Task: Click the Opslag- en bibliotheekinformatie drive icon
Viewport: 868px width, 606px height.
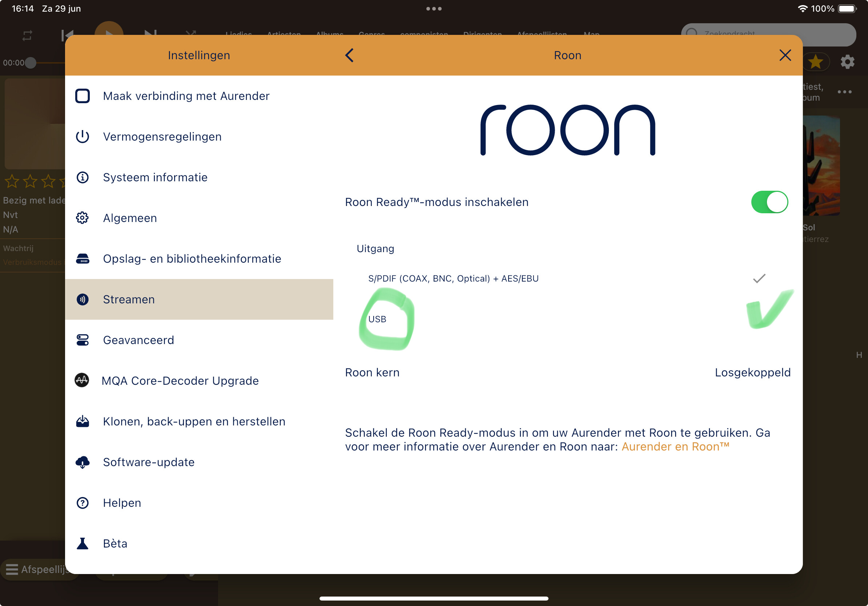Action: 83,259
